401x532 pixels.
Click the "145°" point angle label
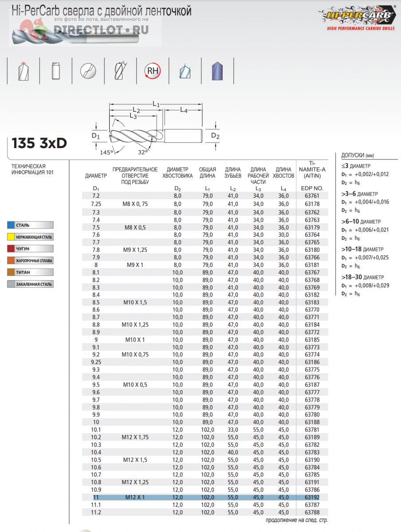tap(106, 152)
